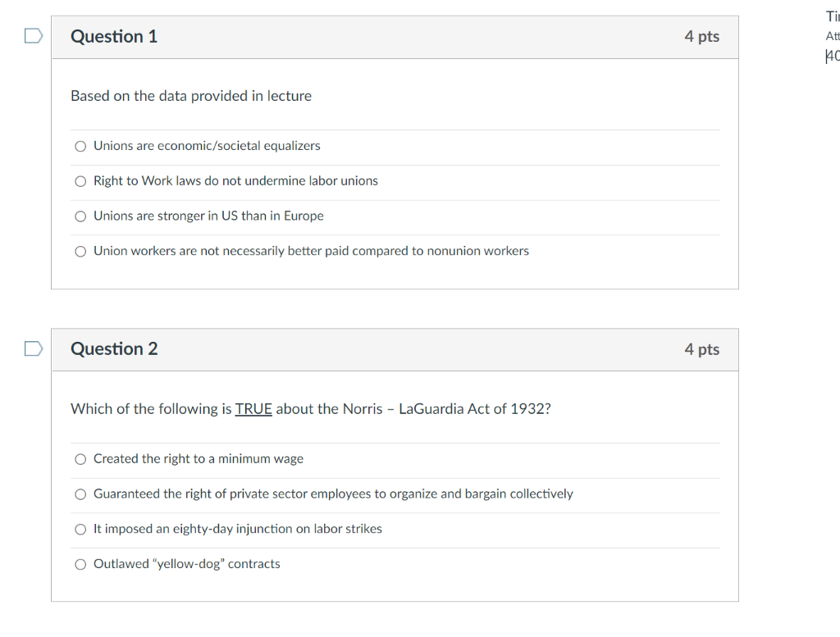Viewport: 840px width, 637px height.
Task: Click the 'It imposed an eighty-day injunction' label text
Action: 238,529
